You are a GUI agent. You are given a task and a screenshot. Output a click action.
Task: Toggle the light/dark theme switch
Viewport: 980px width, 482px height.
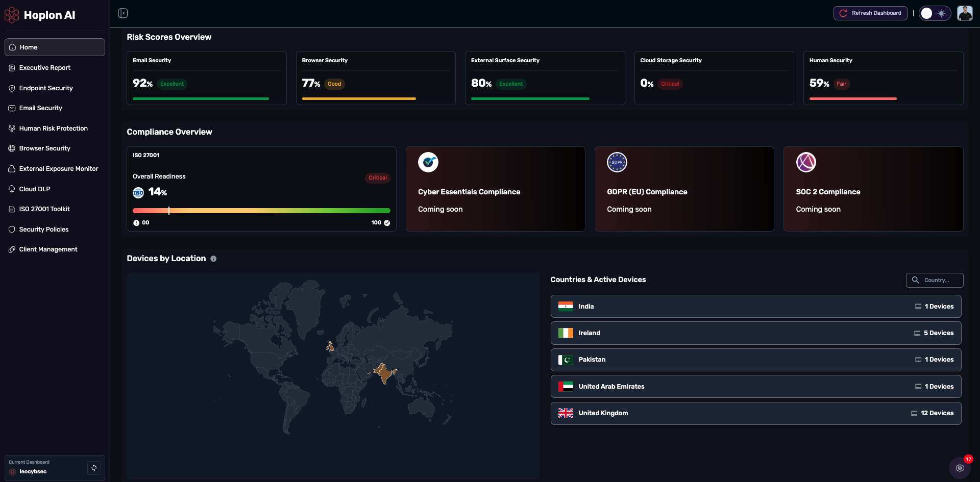tap(935, 13)
